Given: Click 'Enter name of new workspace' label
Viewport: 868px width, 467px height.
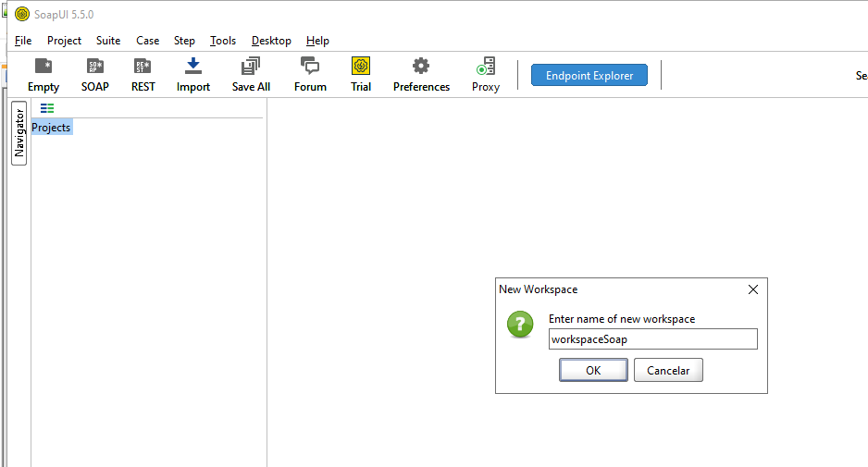Looking at the screenshot, I should [x=621, y=319].
